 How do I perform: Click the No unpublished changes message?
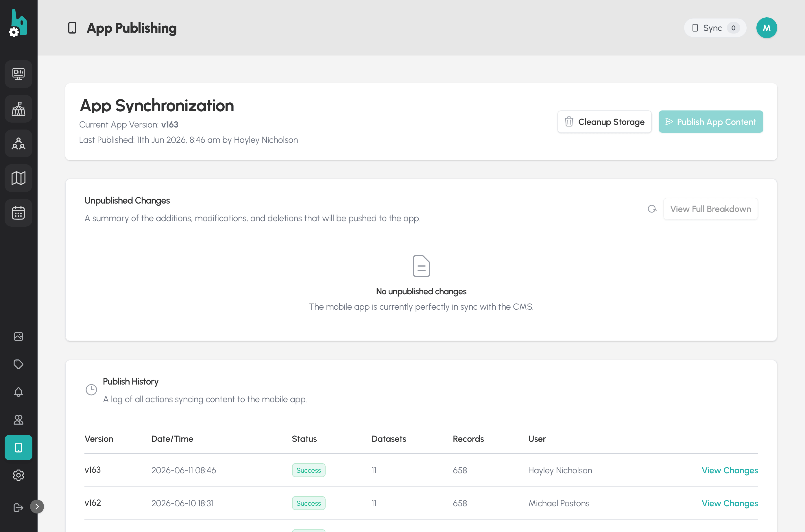pos(421,291)
